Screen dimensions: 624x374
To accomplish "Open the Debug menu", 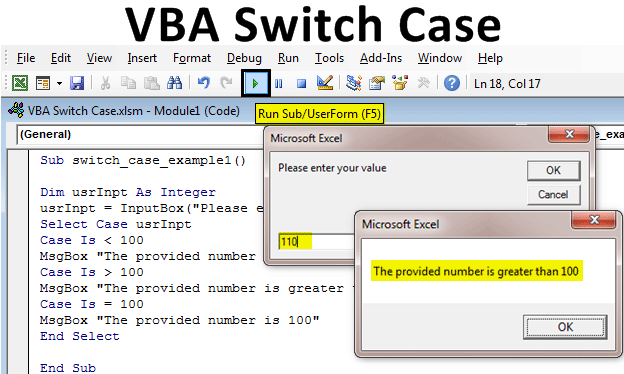I will [x=244, y=58].
